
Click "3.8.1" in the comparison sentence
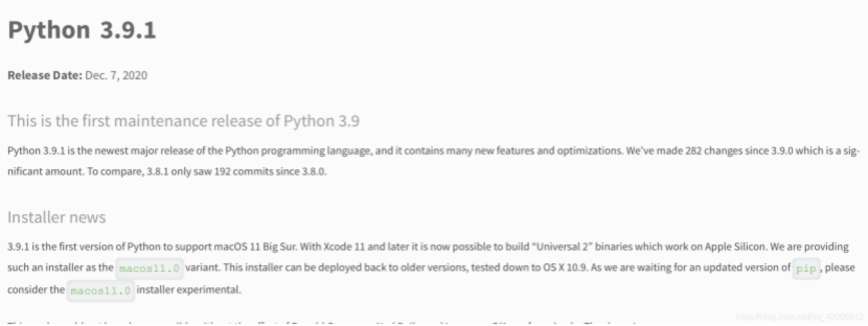[157, 171]
